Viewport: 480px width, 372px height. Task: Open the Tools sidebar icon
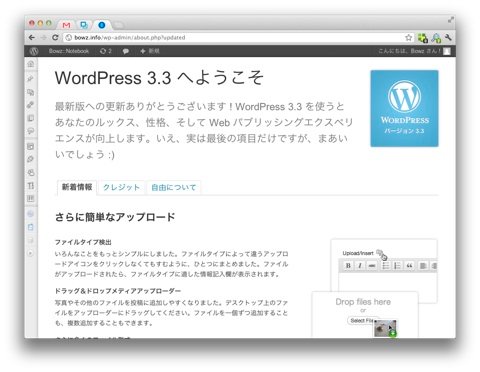pyautogui.click(x=31, y=185)
